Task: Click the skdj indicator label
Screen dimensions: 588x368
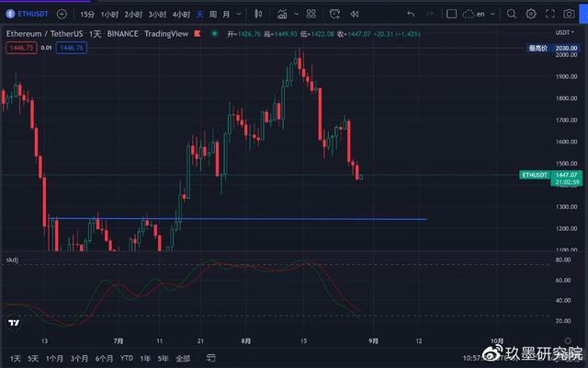Action: (x=12, y=259)
